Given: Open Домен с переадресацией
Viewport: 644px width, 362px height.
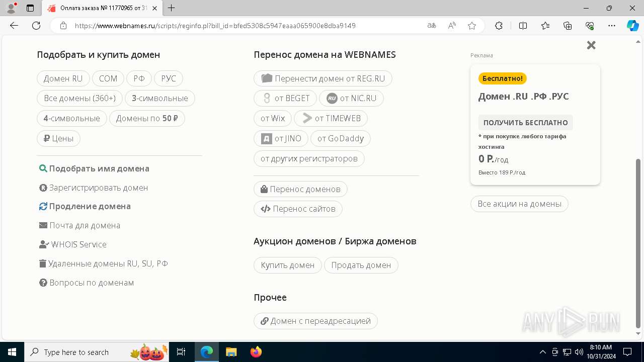Looking at the screenshot, I should (315, 321).
